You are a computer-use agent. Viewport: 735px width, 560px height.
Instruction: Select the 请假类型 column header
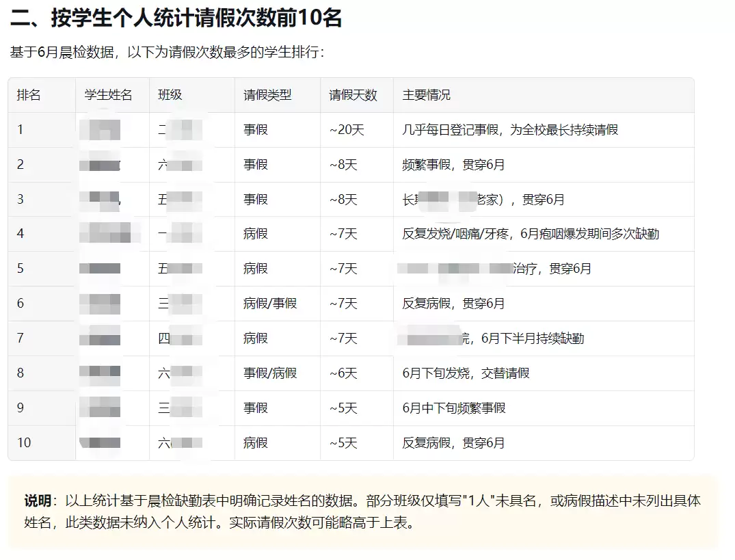(x=267, y=95)
